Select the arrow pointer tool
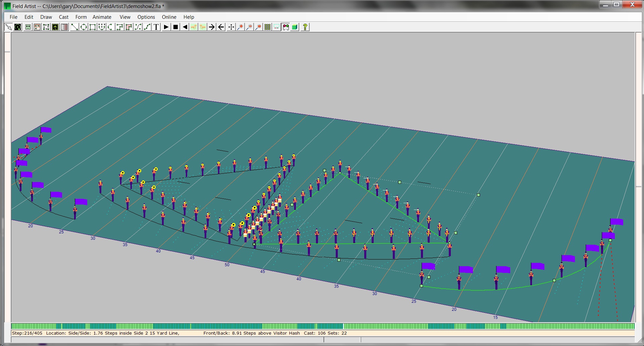 (9, 27)
